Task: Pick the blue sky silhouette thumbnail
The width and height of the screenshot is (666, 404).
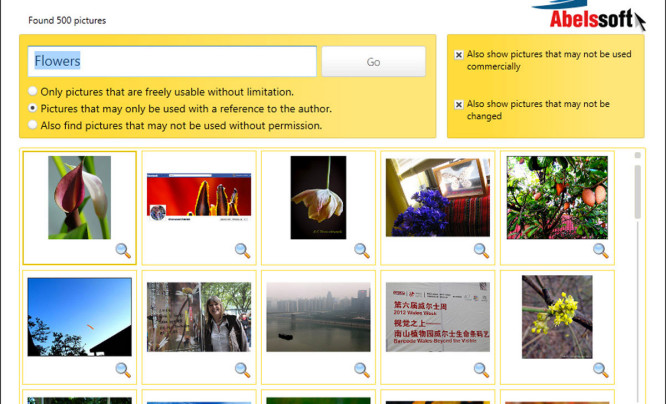Action: pos(79,317)
